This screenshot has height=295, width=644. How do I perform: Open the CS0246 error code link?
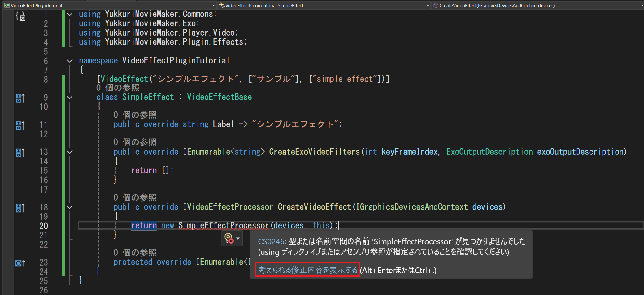pos(271,241)
